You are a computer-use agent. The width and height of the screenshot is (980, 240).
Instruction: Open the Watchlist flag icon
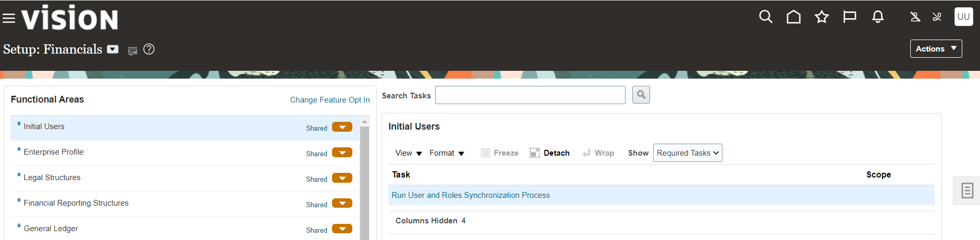pos(850,17)
